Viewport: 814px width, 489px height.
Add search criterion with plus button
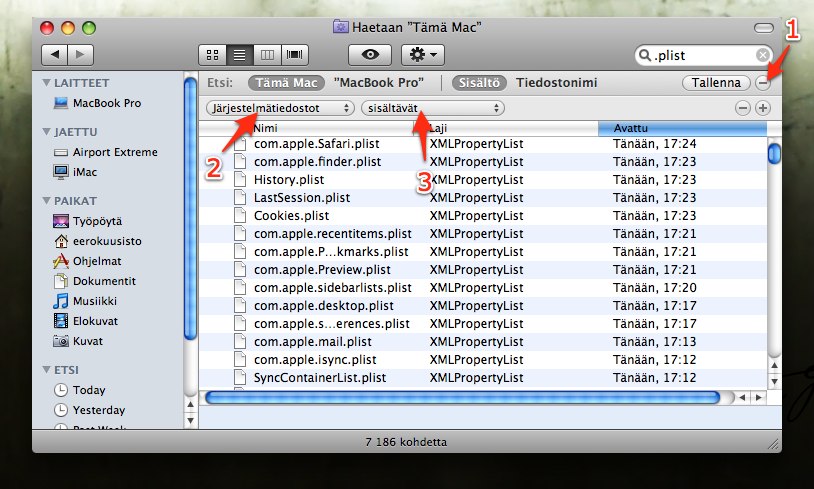[763, 107]
